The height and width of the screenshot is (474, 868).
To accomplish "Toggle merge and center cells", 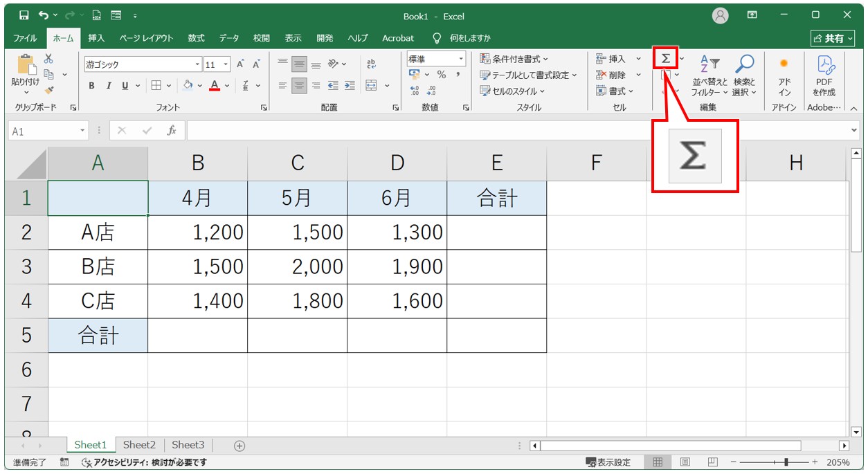I will point(372,85).
